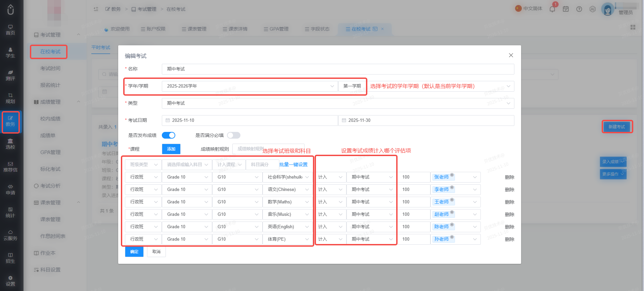The width and height of the screenshot is (644, 291).
Task: Remove 张老师 teacher tag with x icon
Action: coord(452,175)
